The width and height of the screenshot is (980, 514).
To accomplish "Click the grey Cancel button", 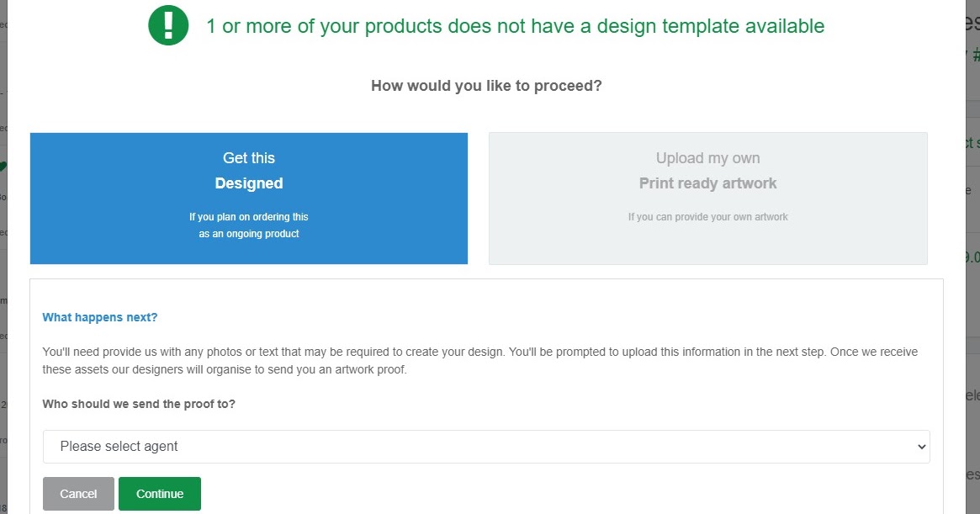I will click(79, 494).
